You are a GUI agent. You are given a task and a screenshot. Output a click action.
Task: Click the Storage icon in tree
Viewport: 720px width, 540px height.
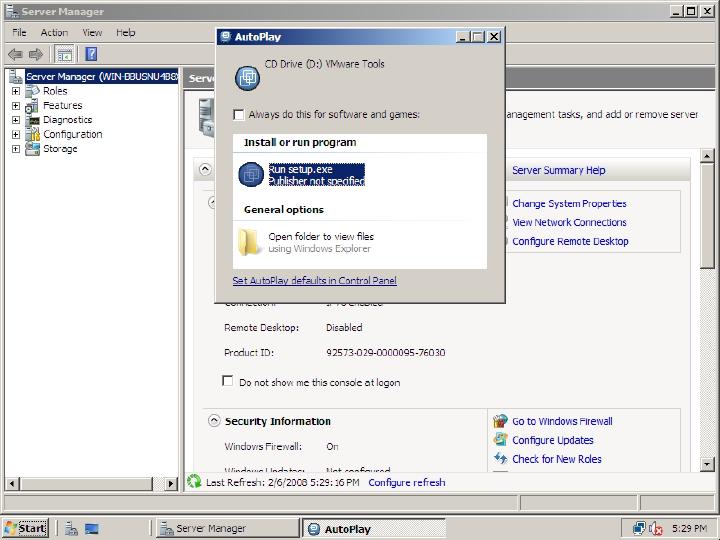pyautogui.click(x=32, y=149)
